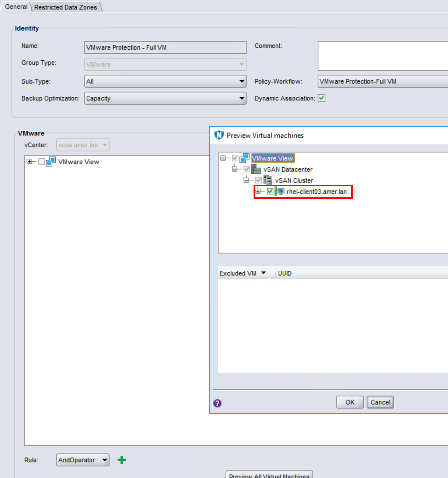Screen dimensions: 448x478
Task: Switch to the Restricted Data Zones tab
Action: coord(65,7)
